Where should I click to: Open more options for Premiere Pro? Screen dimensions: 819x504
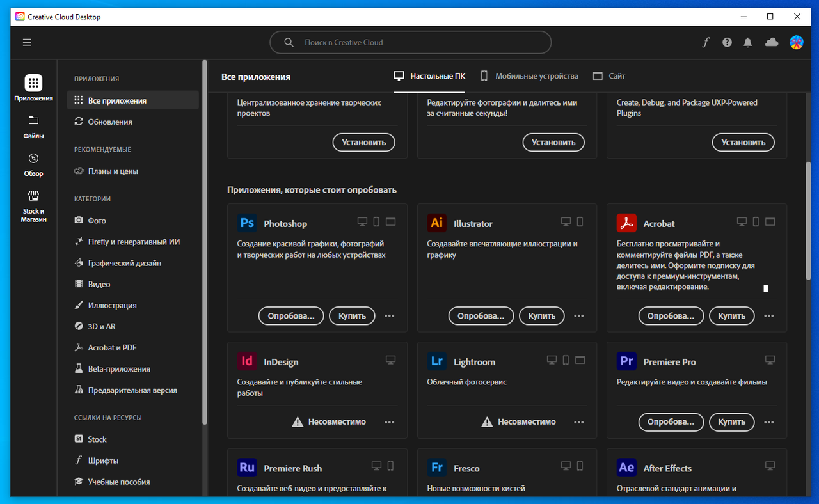pos(769,422)
